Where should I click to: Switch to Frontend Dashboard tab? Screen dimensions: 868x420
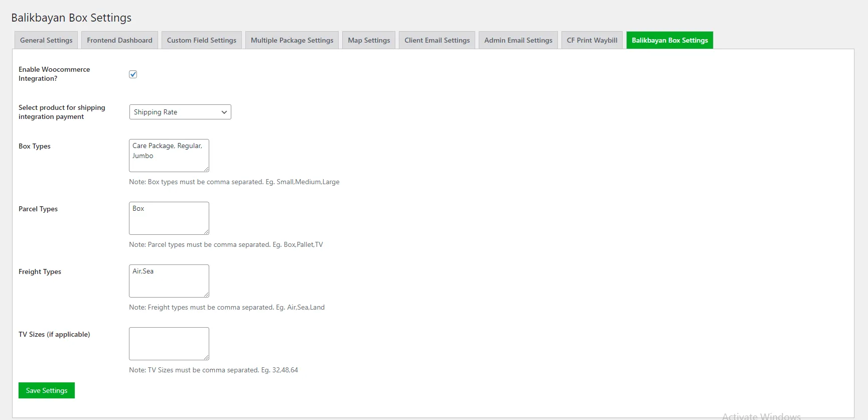[119, 40]
